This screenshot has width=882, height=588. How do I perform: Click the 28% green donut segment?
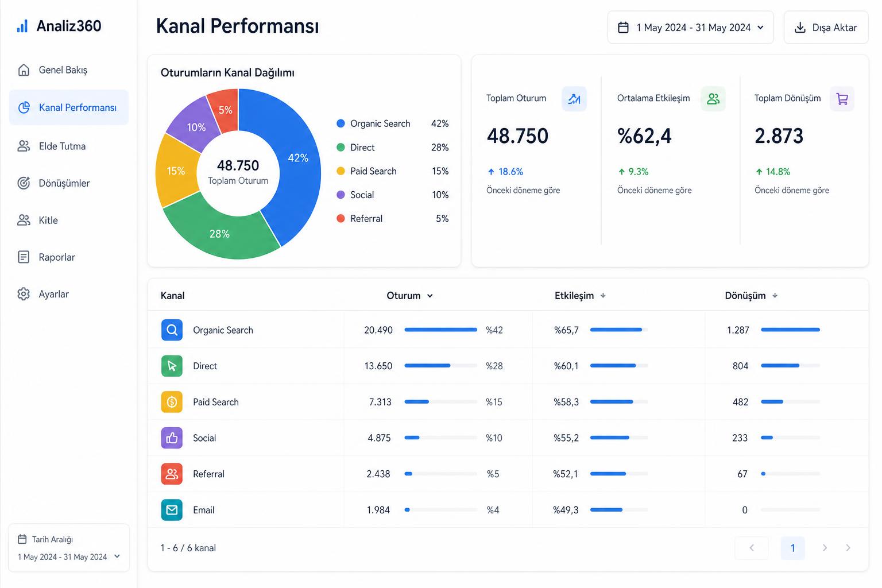click(221, 233)
